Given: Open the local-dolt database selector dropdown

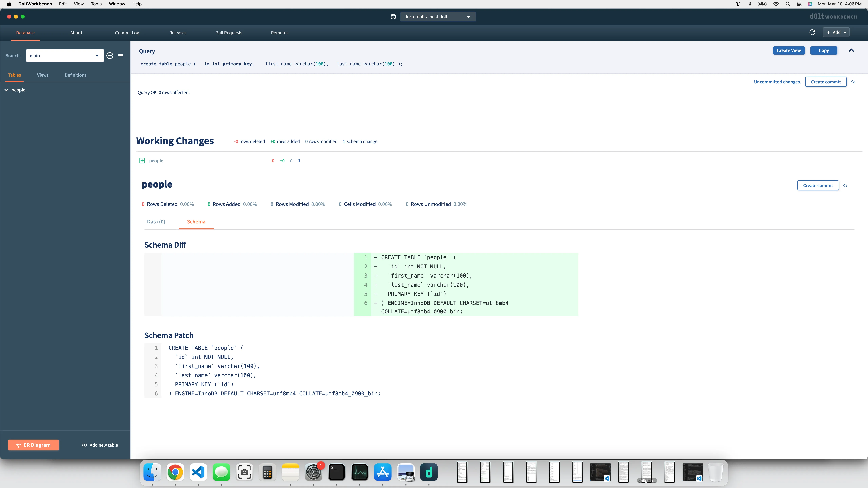Looking at the screenshot, I should [x=438, y=16].
